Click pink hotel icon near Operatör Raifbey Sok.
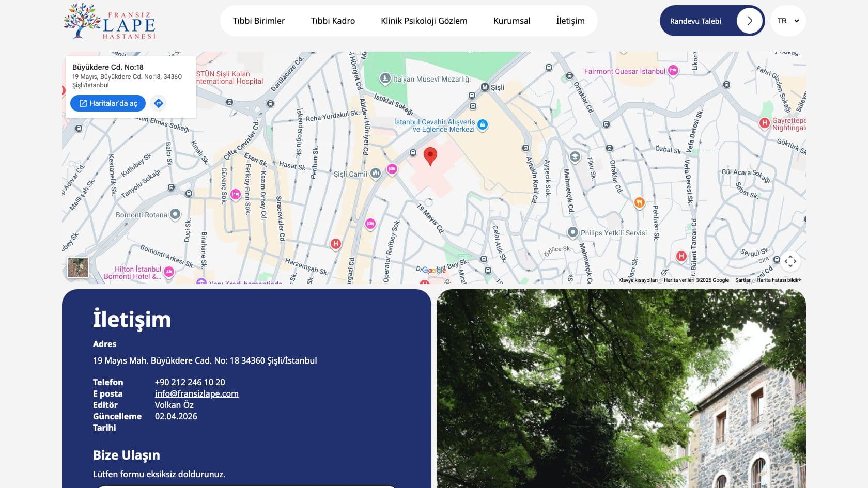The height and width of the screenshot is (488, 868). click(x=370, y=224)
